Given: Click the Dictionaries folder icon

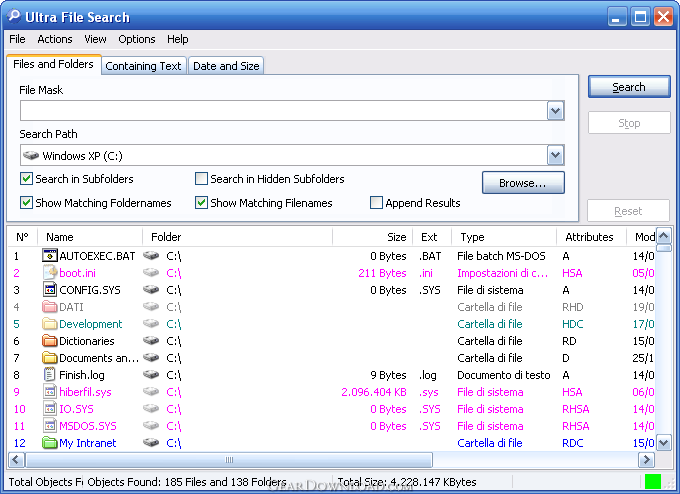Looking at the screenshot, I should click(x=49, y=340).
